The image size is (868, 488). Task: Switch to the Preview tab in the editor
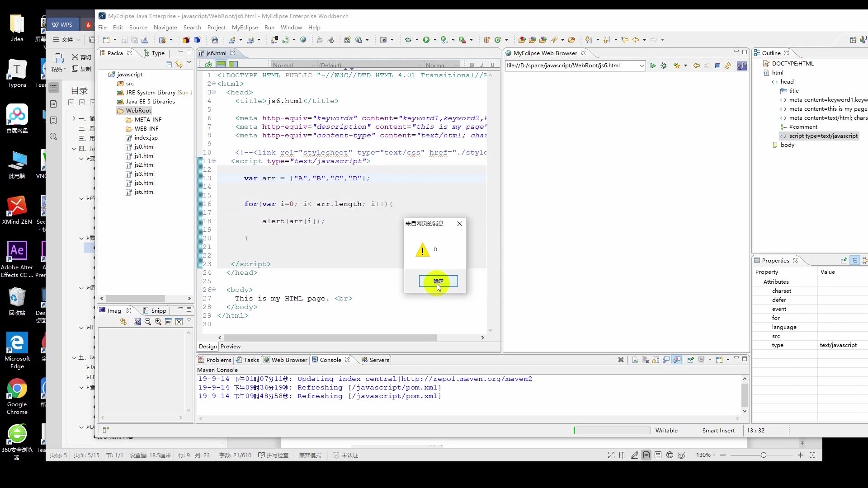click(x=231, y=347)
